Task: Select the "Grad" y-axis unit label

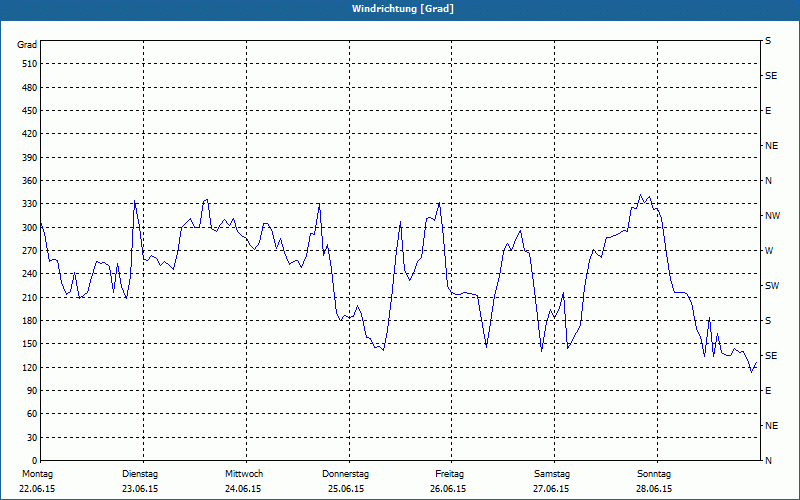Action: (27, 45)
